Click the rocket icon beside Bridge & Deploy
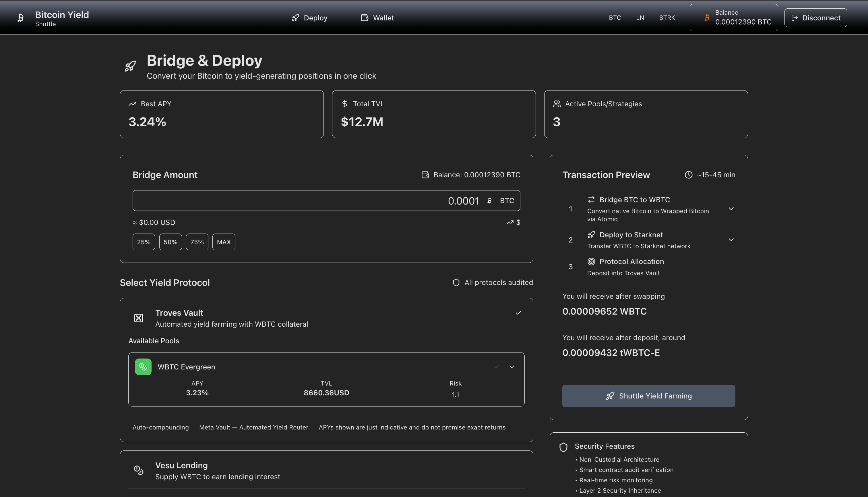This screenshot has width=868, height=497. click(x=130, y=66)
